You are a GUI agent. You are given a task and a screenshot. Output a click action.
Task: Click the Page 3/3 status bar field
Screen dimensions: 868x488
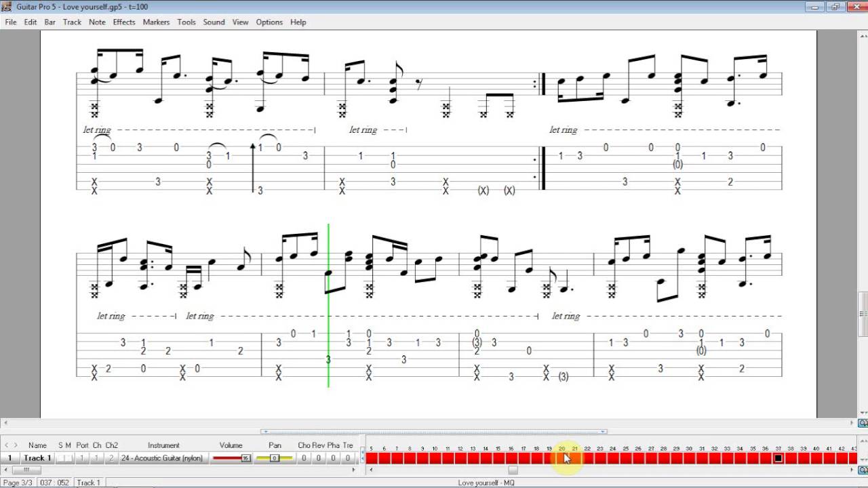tap(17, 483)
